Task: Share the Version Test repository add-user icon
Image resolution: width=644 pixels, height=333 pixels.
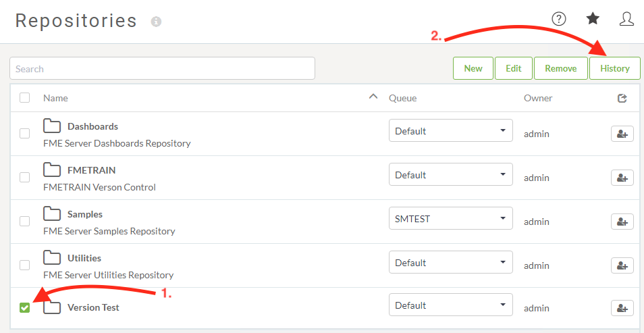Action: click(x=622, y=308)
